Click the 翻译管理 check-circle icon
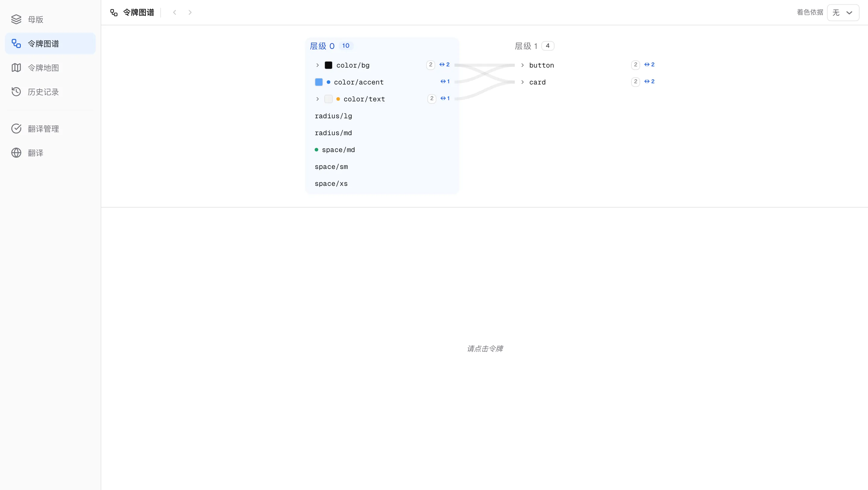 click(16, 129)
